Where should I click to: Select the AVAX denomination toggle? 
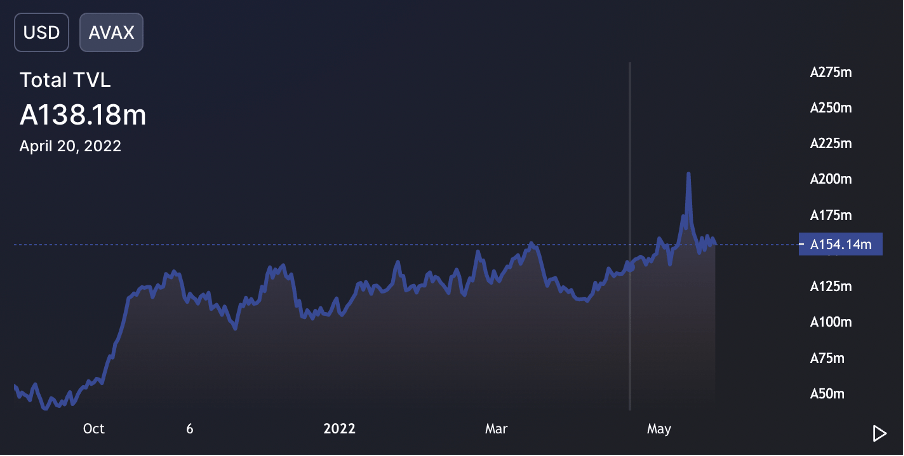111,32
